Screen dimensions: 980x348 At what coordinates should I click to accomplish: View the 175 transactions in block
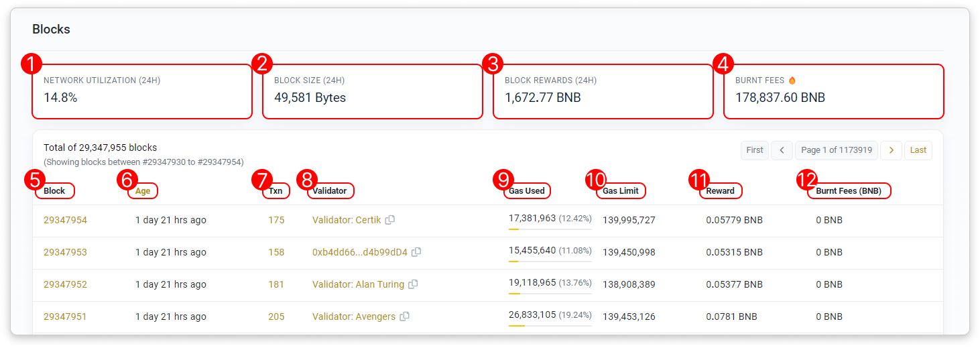pyautogui.click(x=276, y=220)
